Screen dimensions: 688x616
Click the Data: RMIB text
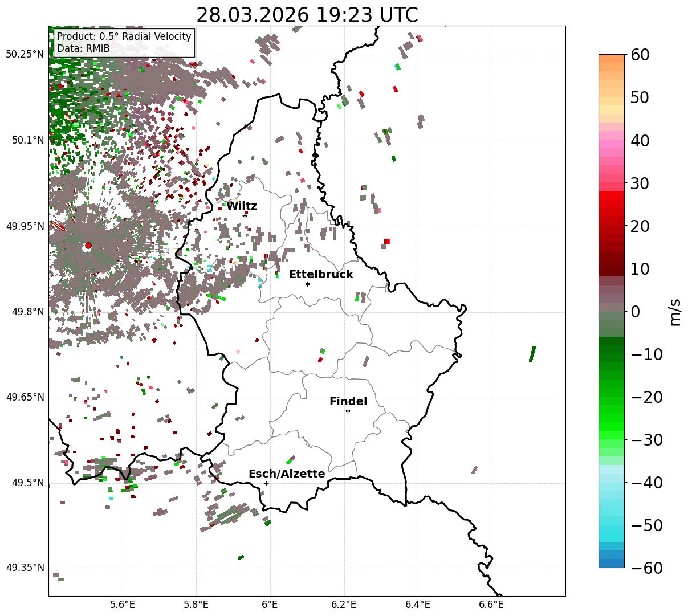click(x=83, y=49)
